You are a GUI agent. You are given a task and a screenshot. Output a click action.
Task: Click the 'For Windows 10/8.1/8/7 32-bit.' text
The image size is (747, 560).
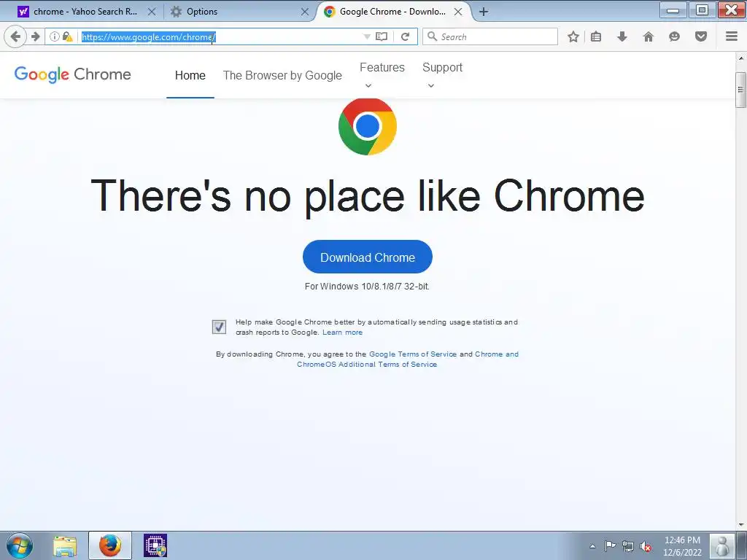click(367, 286)
